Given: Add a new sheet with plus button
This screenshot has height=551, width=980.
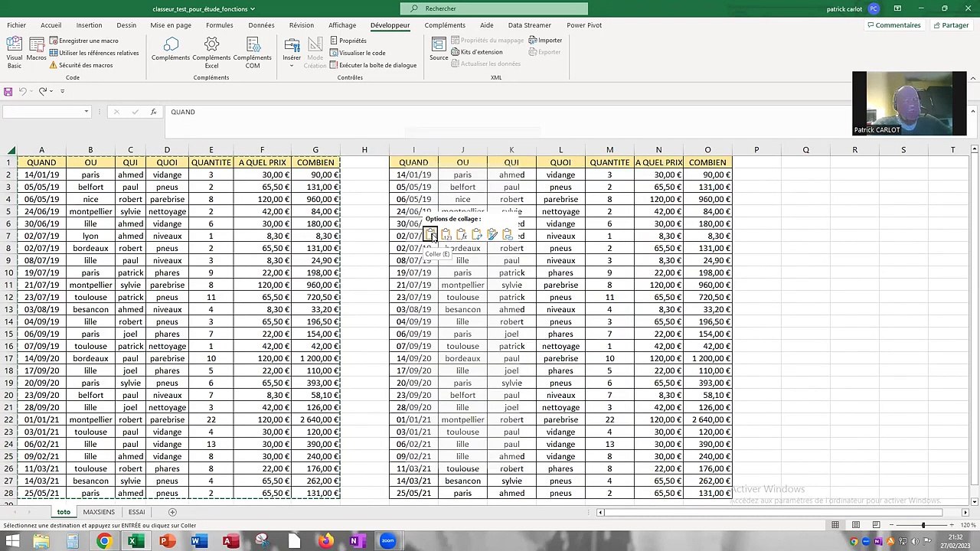Looking at the screenshot, I should (172, 512).
